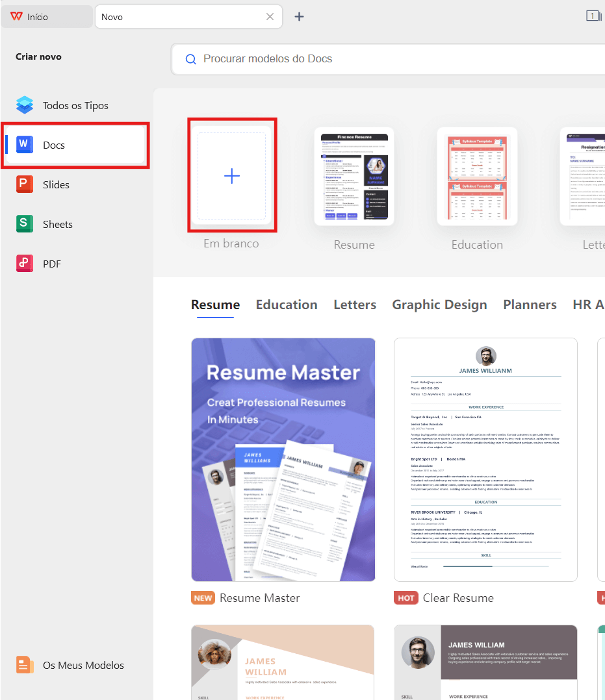Open the Finance Resume template thumbnail
The width and height of the screenshot is (605, 700).
[354, 176]
